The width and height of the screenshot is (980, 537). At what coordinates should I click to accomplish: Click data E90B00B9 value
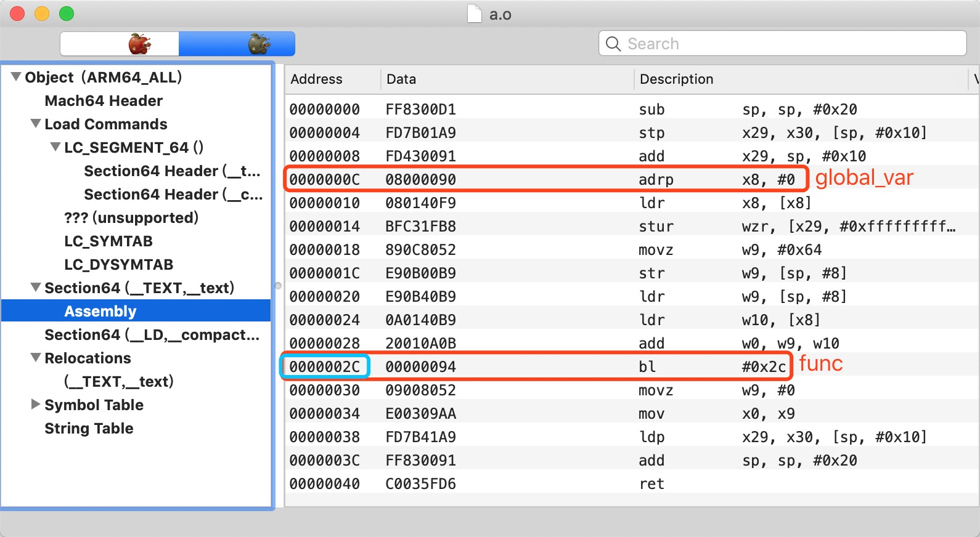coord(421,273)
